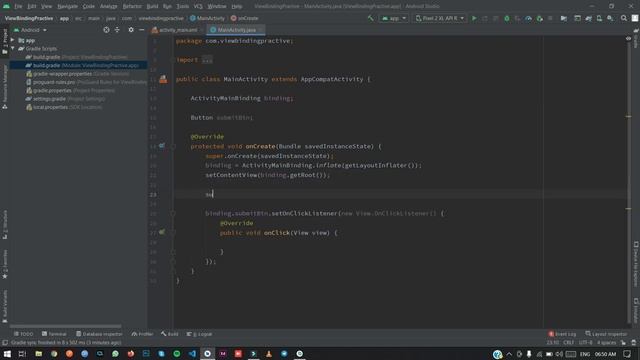Open the Layout Inspector button
640x360 pixels.
(606, 334)
